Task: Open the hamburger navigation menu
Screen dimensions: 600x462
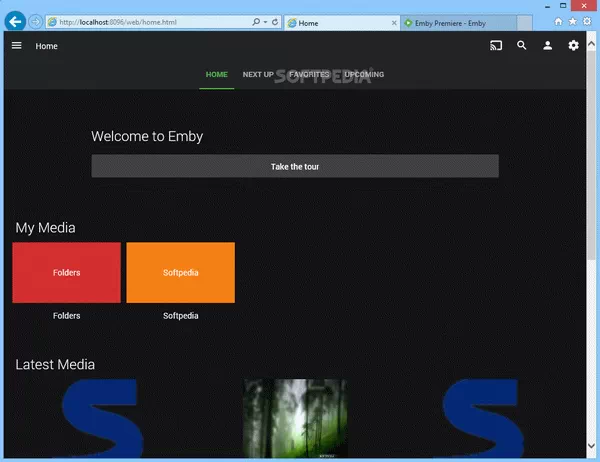Action: coord(16,46)
